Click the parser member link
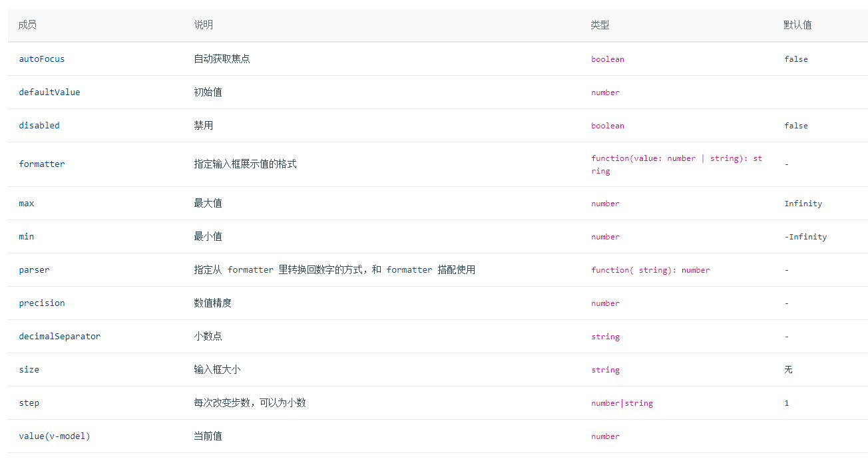 (x=34, y=269)
